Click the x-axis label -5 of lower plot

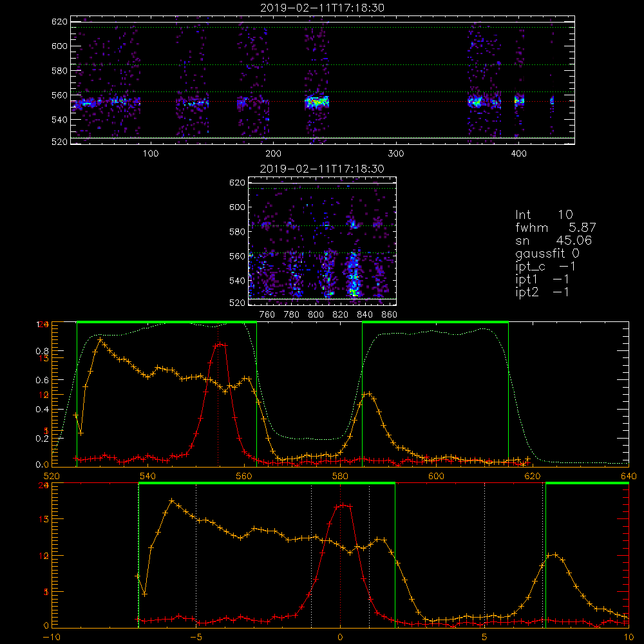(x=196, y=638)
